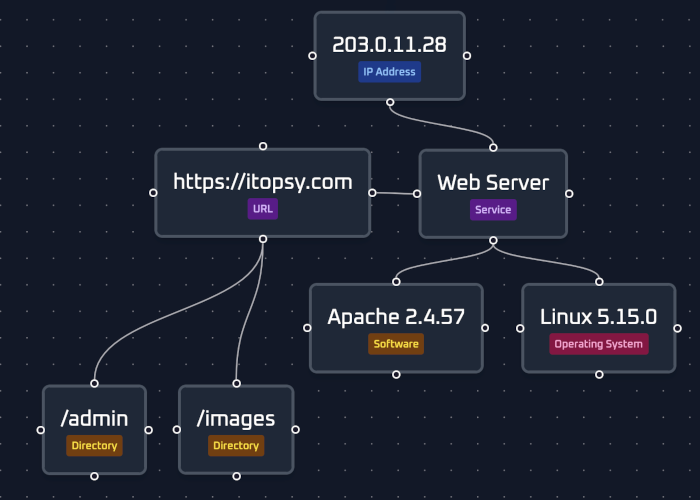Click the bottom connector of the /images node
The height and width of the screenshot is (500, 700).
236,476
